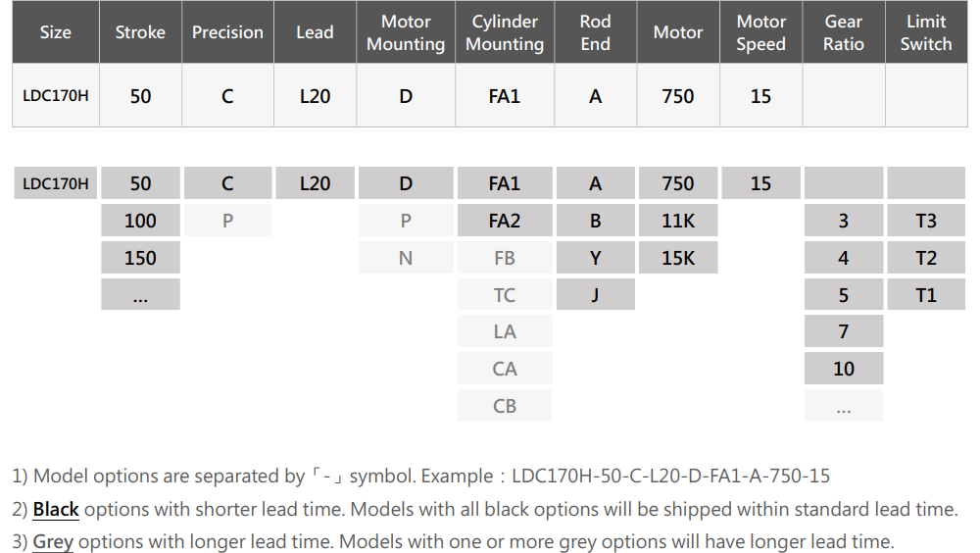
Task: Select the 15K motor option
Action: [678, 258]
